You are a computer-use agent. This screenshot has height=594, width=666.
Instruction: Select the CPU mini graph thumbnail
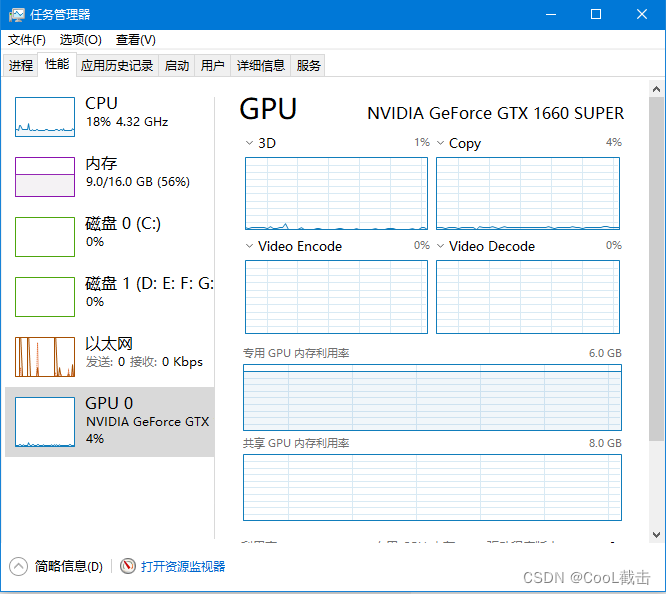pyautogui.click(x=45, y=117)
